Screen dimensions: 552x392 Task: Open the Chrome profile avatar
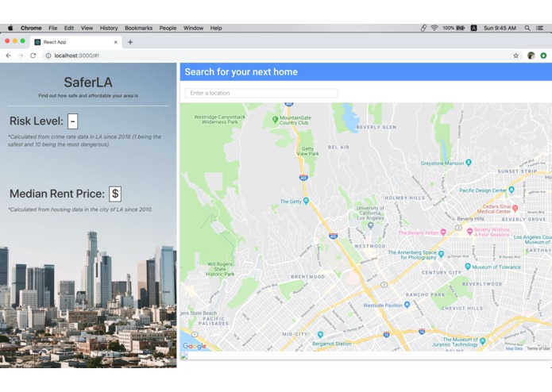[x=531, y=56]
